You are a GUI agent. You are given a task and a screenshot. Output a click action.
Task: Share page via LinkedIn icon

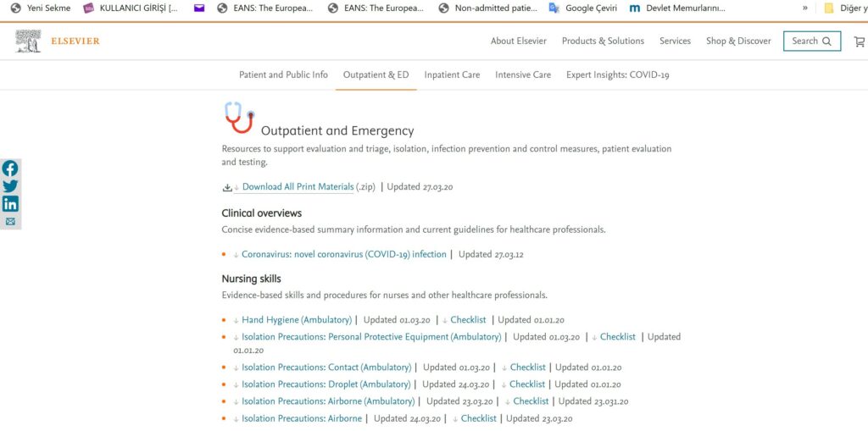pyautogui.click(x=10, y=204)
